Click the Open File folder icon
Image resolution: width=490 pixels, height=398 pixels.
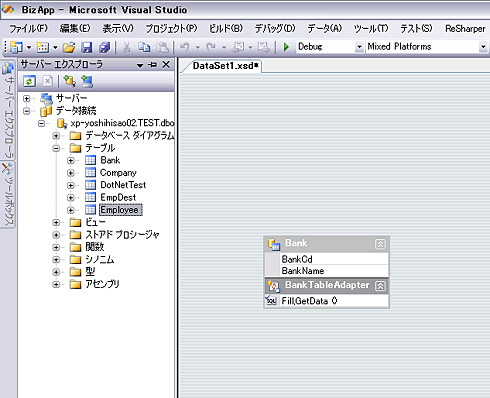point(69,47)
